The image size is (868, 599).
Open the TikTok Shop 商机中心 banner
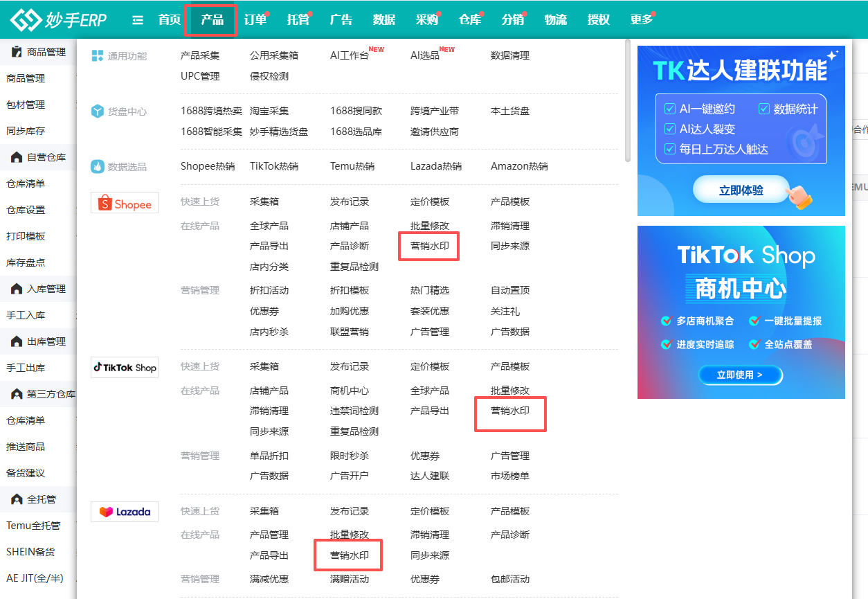[741, 312]
